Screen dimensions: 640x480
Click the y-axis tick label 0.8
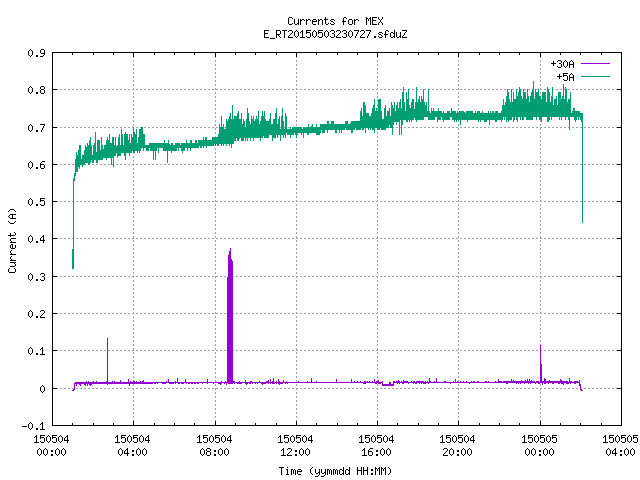(36, 90)
